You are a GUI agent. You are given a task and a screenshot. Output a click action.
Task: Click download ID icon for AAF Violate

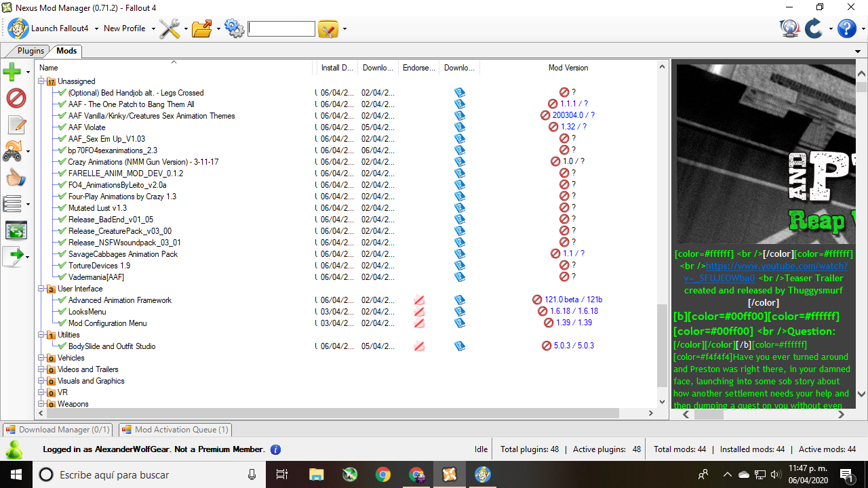click(x=460, y=127)
